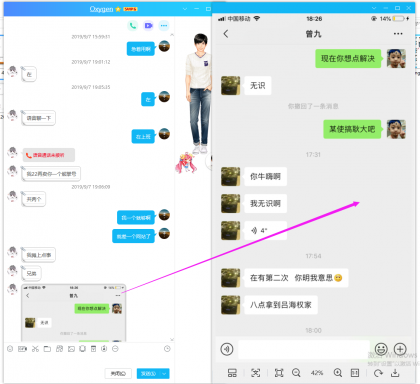Click the circled plus icon in phone screenshot
The width and height of the screenshot is (420, 384).
(x=400, y=349)
